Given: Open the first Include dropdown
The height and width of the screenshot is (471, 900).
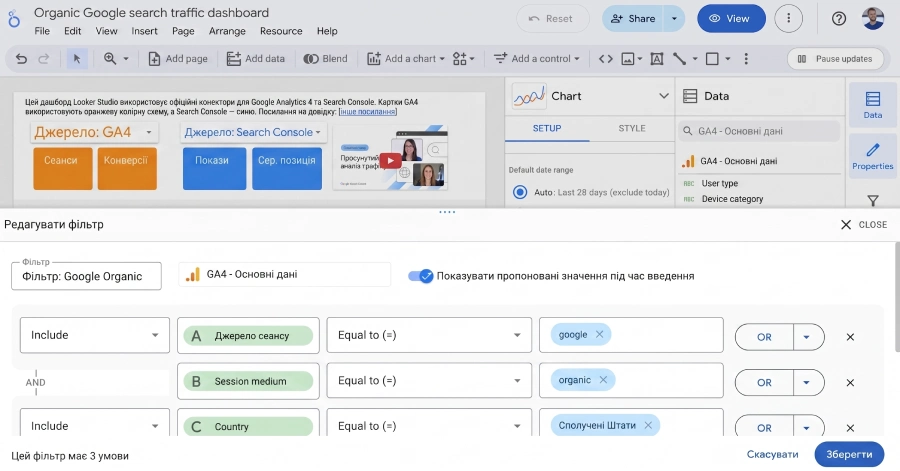Looking at the screenshot, I should [x=95, y=335].
